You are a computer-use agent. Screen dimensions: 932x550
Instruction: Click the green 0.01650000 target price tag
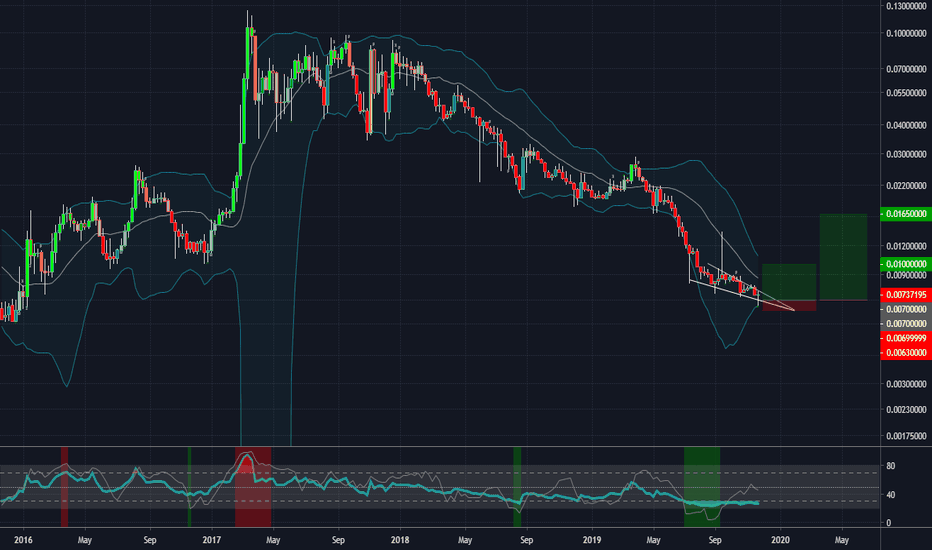pyautogui.click(x=906, y=213)
